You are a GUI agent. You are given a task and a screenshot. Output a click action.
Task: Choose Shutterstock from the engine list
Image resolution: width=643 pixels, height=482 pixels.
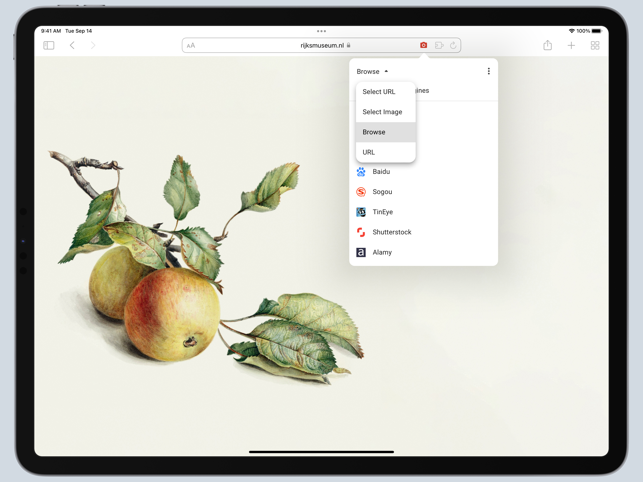[391, 232]
